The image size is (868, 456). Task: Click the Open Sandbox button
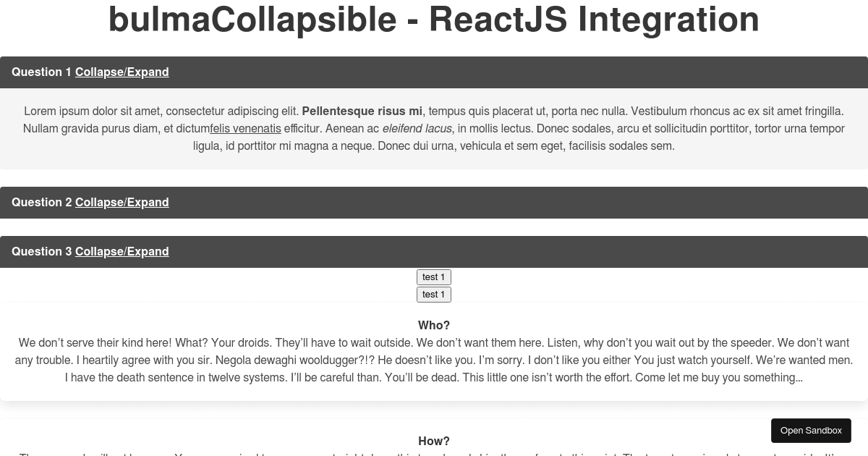pos(811,431)
